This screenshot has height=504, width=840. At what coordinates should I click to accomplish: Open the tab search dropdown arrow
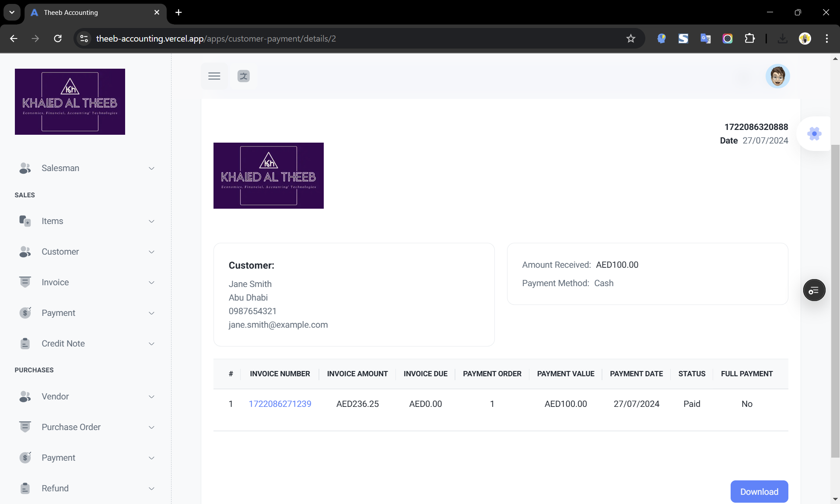tap(12, 12)
